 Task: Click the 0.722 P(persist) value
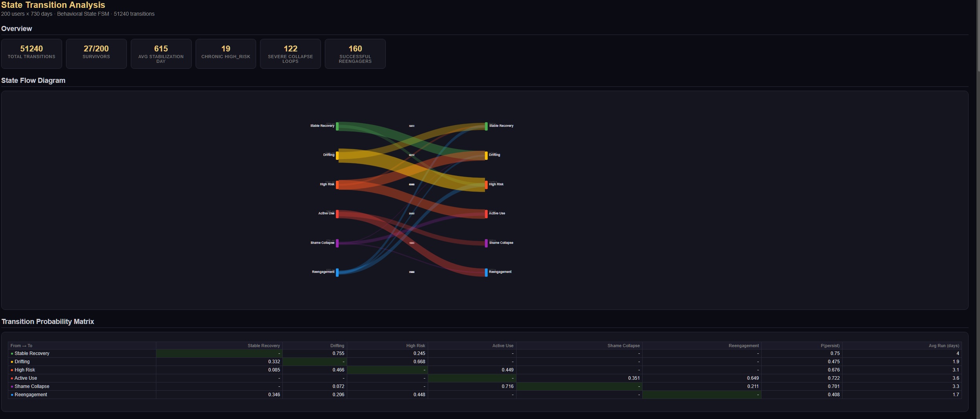tap(802, 378)
